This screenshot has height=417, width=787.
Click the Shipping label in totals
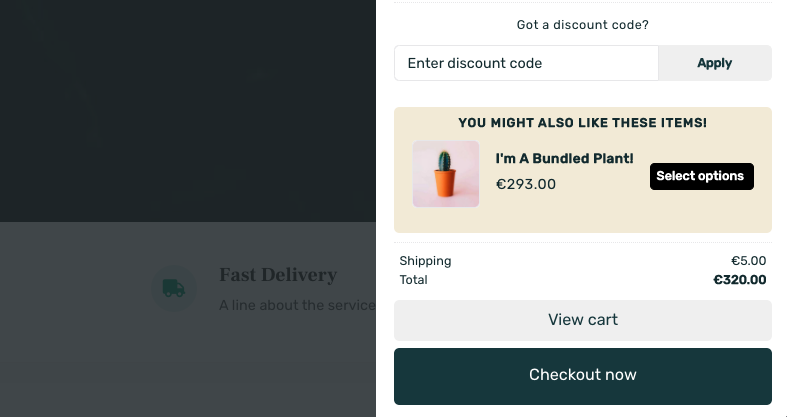425,261
